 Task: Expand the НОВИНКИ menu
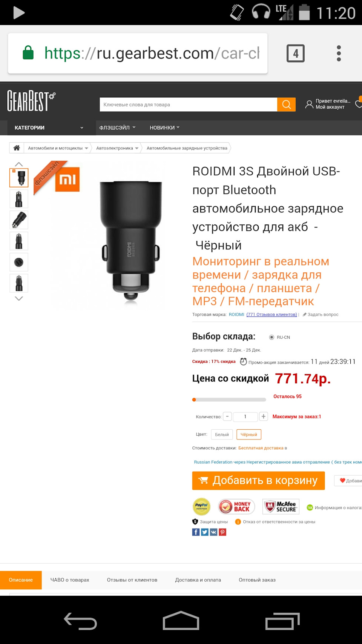click(x=164, y=128)
